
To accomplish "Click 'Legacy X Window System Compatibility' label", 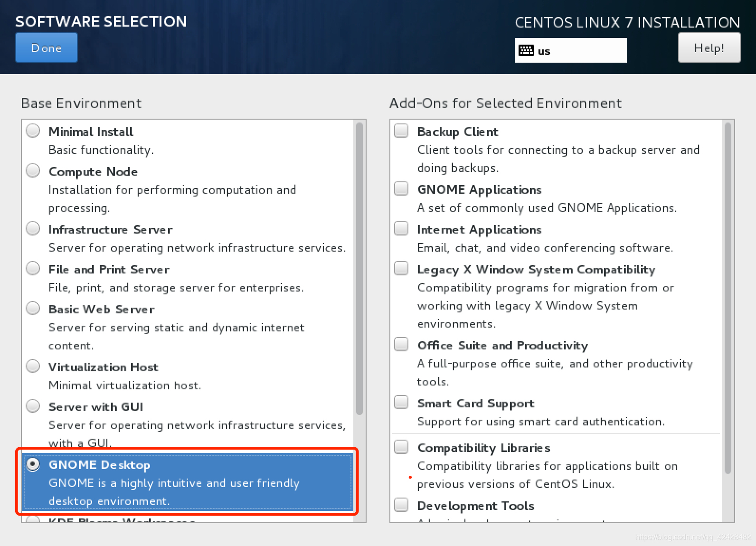I will [537, 269].
